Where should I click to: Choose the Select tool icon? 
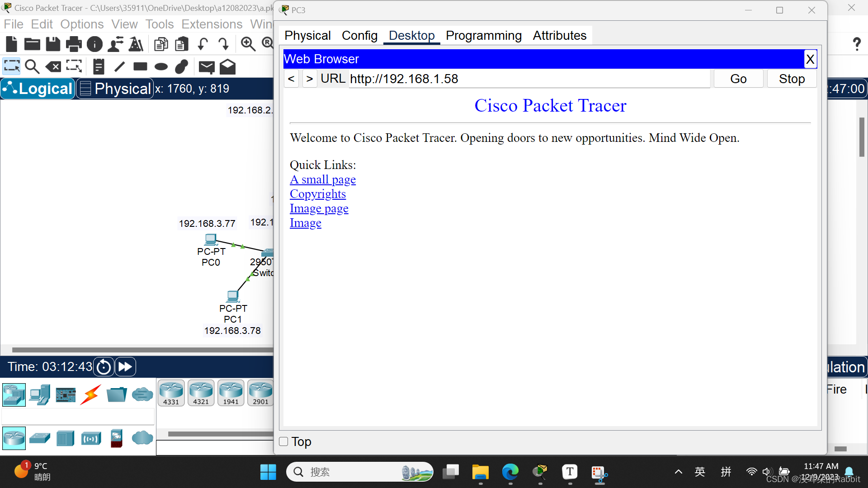click(11, 66)
